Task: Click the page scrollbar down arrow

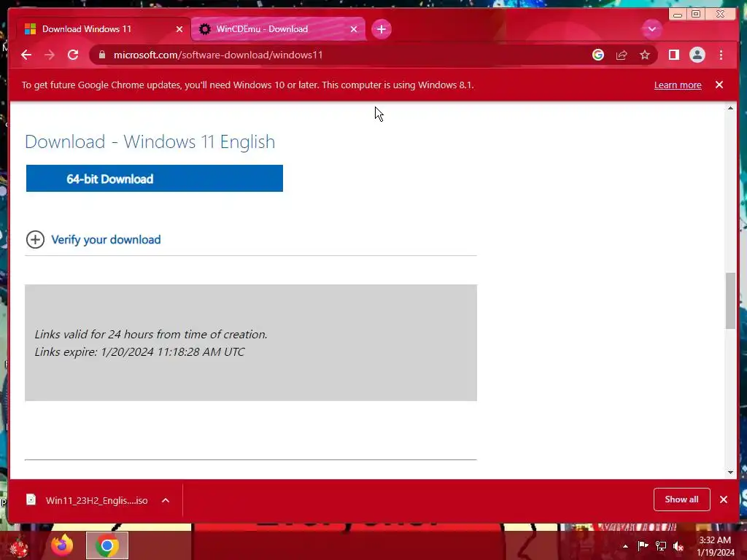Action: [x=730, y=472]
